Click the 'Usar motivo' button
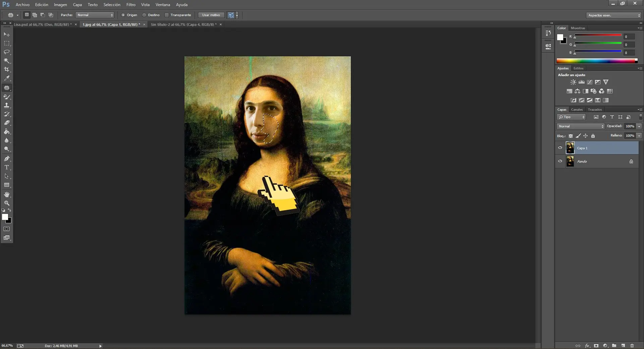 coord(211,15)
